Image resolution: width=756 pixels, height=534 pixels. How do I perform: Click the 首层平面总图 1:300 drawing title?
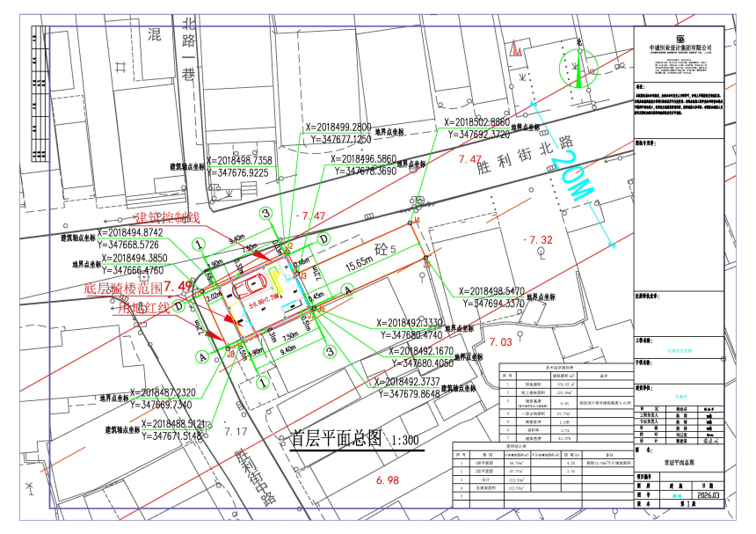(349, 436)
